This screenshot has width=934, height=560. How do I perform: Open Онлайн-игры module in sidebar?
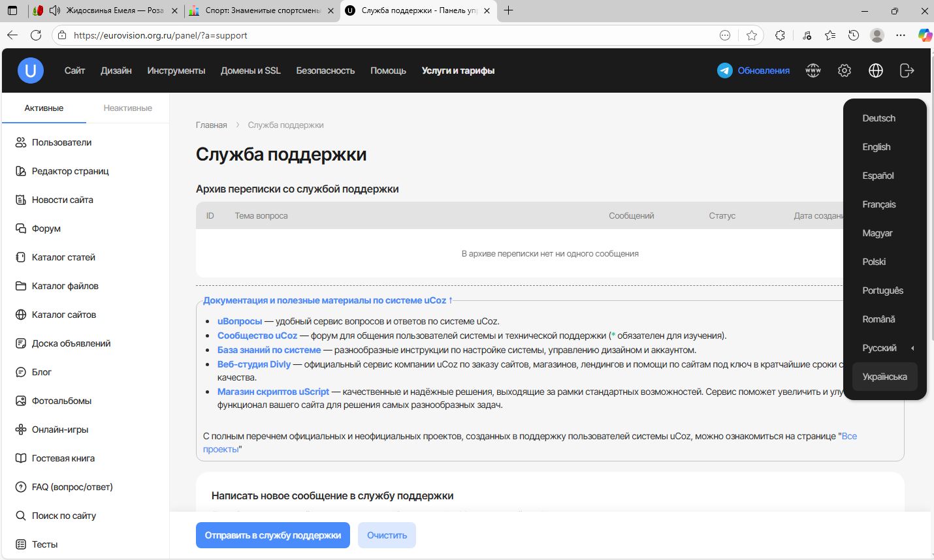click(59, 429)
